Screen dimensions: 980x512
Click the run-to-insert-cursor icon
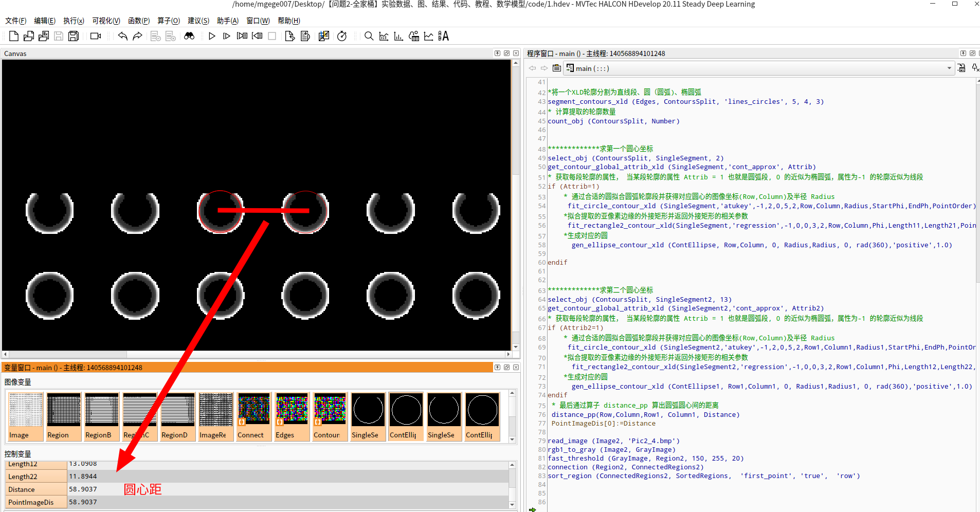pos(227,36)
